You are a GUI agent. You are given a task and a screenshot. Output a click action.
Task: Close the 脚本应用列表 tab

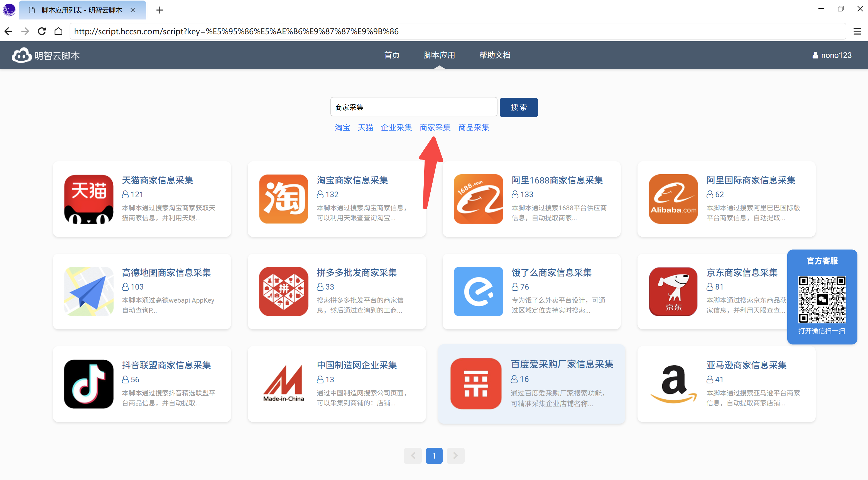(133, 10)
